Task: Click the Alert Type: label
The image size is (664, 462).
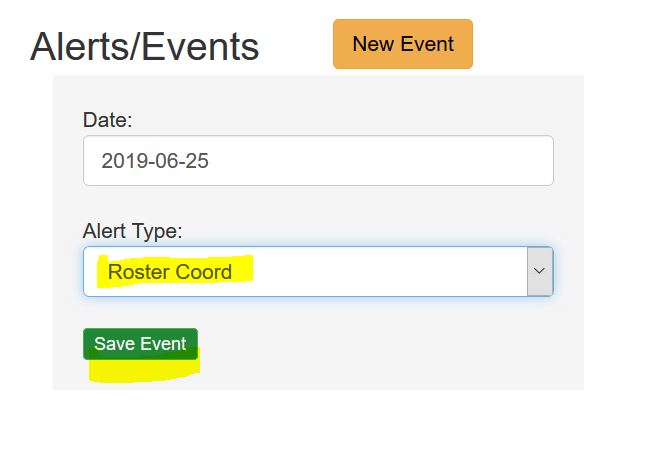Action: pyautogui.click(x=132, y=231)
